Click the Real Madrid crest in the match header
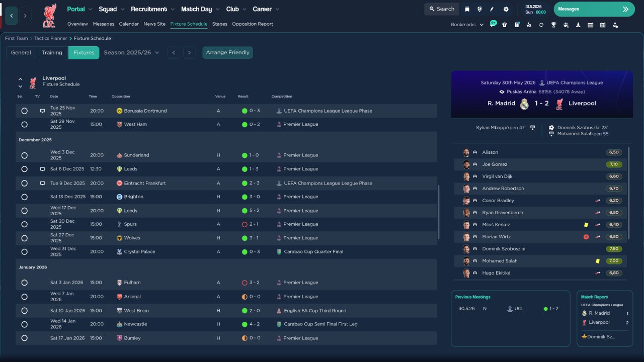644x362 pixels. [x=525, y=104]
